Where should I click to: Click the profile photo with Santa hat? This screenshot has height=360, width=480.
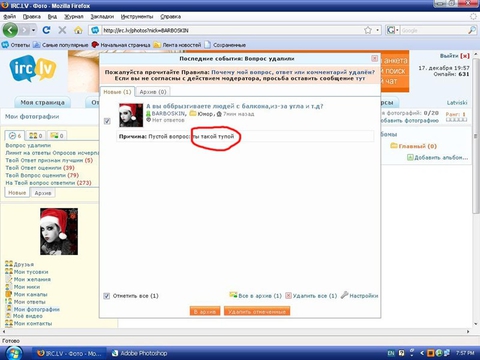(59, 232)
